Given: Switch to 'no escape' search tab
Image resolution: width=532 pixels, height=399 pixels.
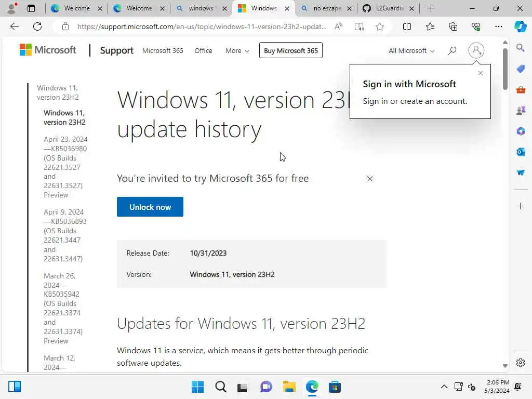Looking at the screenshot, I should [327, 8].
